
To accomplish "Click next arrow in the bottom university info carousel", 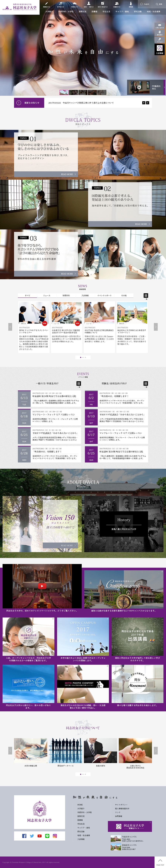I will [155, 750].
